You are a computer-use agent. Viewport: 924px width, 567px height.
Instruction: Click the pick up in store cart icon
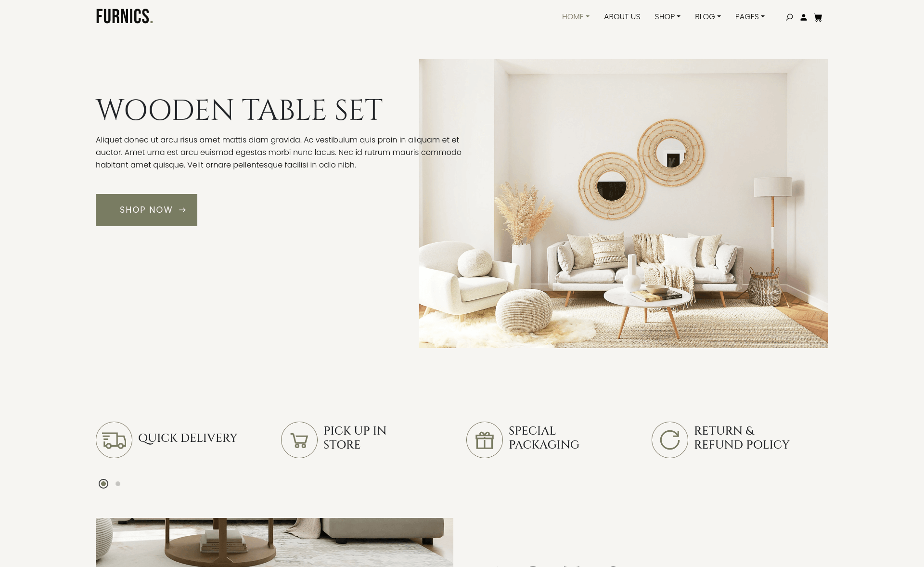tap(299, 439)
